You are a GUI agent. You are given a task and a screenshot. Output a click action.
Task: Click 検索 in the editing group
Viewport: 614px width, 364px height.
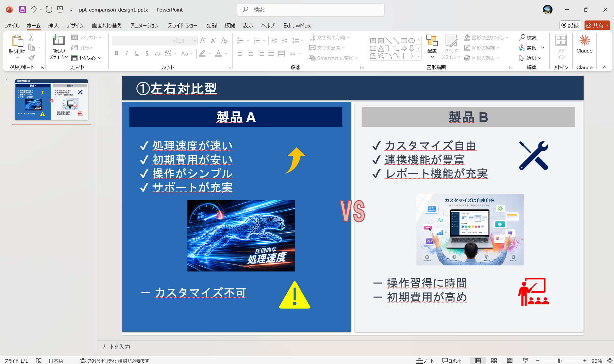click(528, 37)
